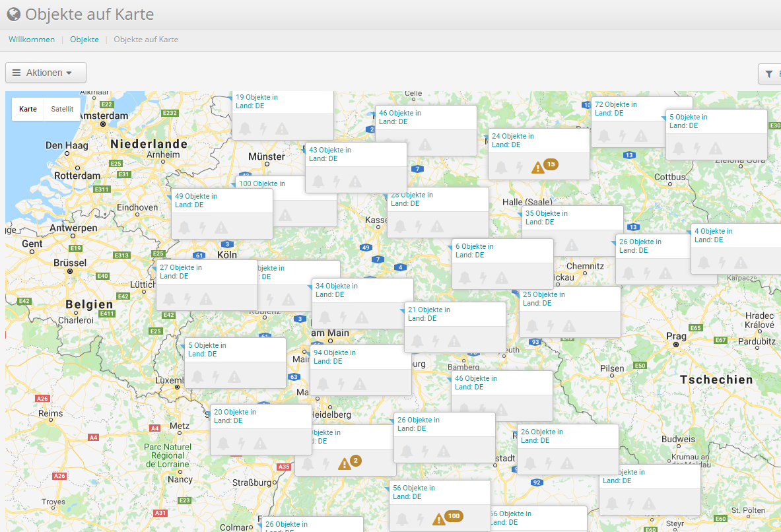Click bell icon on 34 Objekte card
The height and width of the screenshot is (532, 781).
click(x=325, y=317)
